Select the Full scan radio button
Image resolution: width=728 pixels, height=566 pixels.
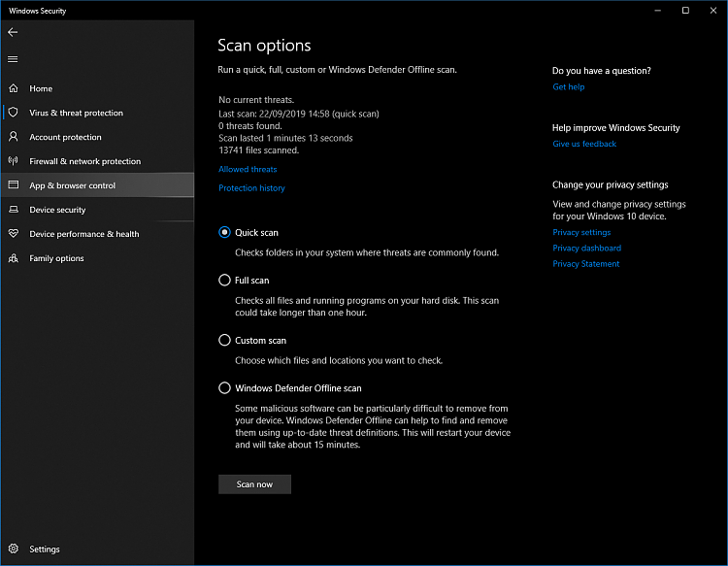point(225,280)
